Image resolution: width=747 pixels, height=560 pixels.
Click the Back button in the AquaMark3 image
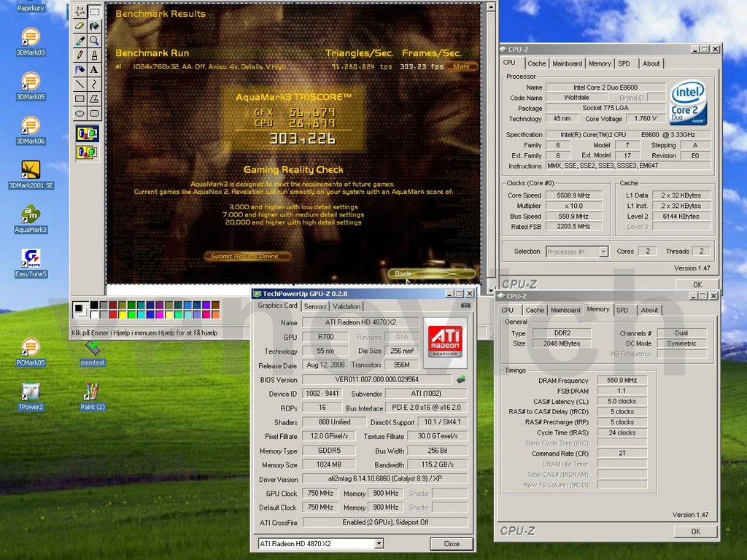pyautogui.click(x=431, y=273)
